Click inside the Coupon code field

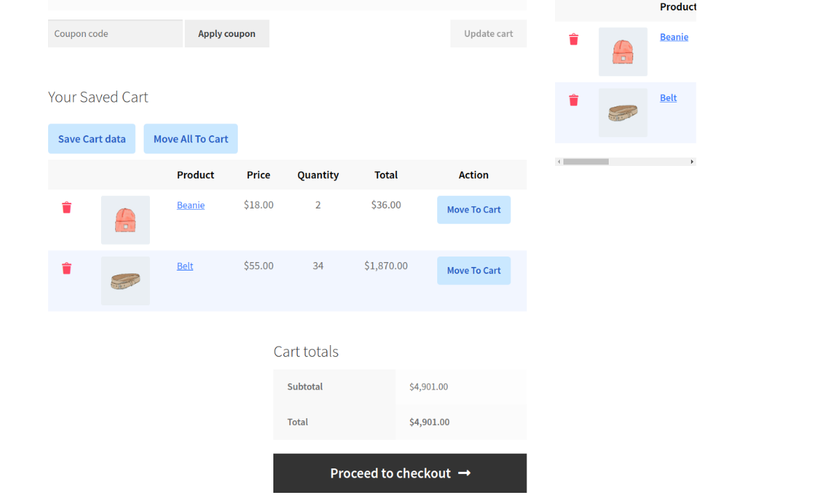click(x=114, y=33)
